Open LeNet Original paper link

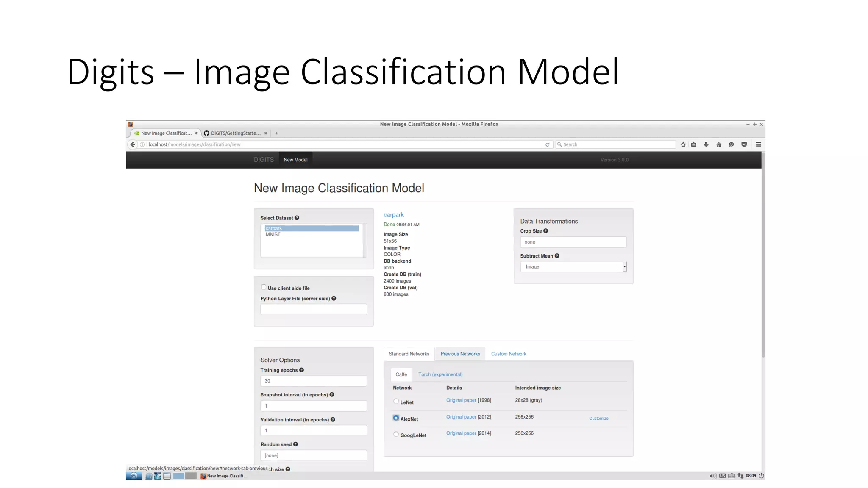tap(461, 400)
